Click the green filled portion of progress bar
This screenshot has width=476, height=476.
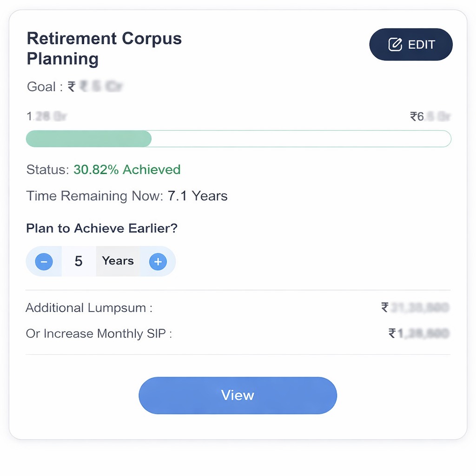click(88, 139)
